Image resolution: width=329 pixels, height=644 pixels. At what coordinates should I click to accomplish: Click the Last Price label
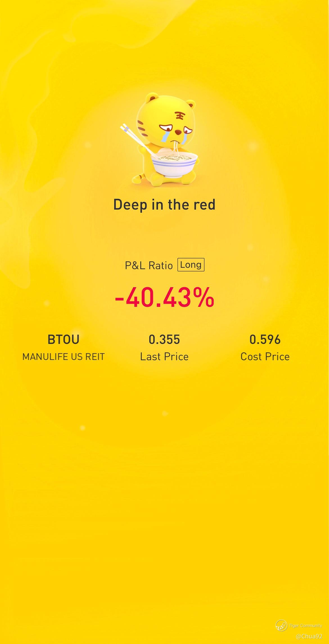click(x=164, y=357)
